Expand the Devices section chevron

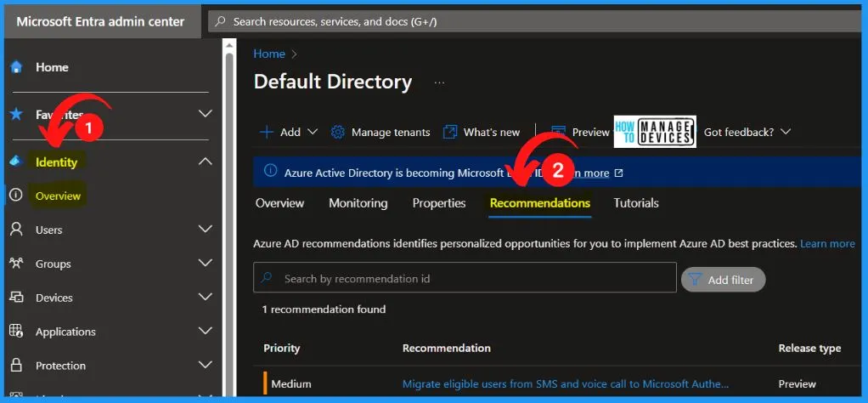[206, 297]
